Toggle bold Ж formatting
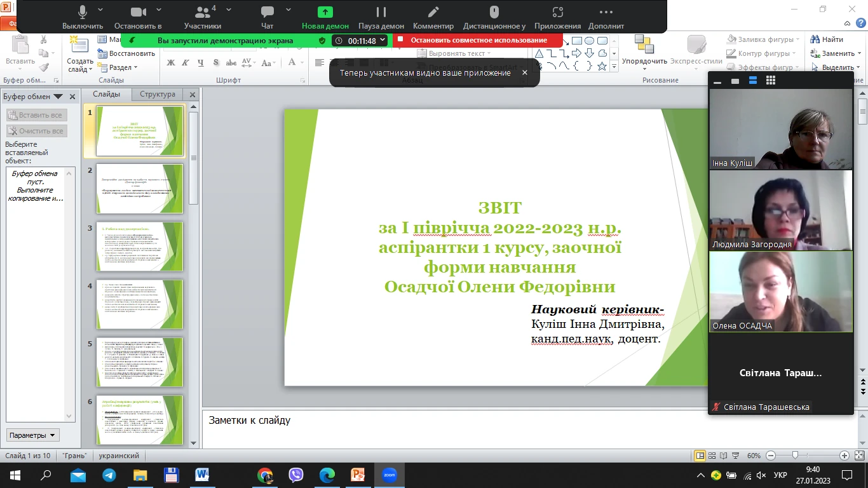The width and height of the screenshot is (868, 488). [x=170, y=62]
